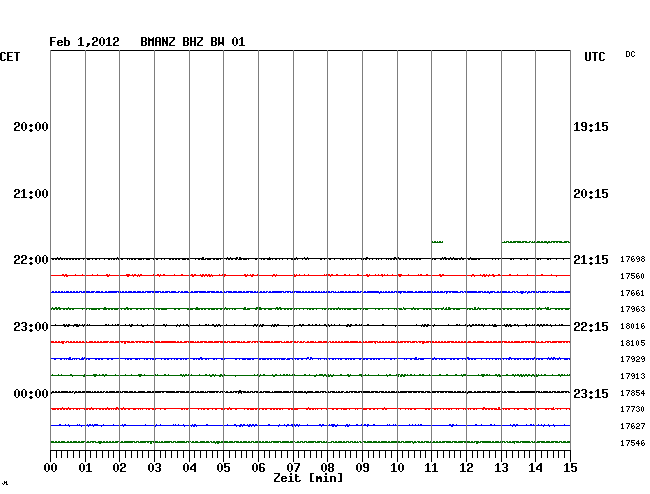Click the DC value 17913

point(633,376)
